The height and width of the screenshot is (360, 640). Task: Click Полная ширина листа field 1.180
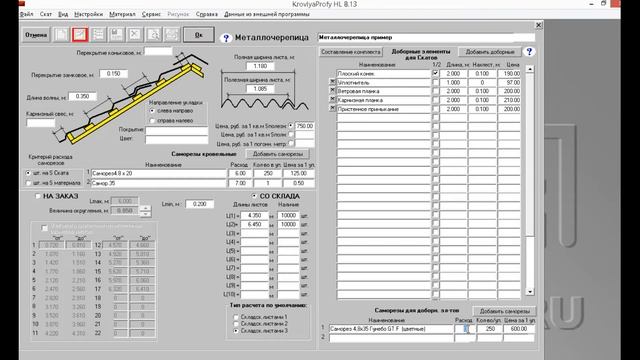pos(260,66)
